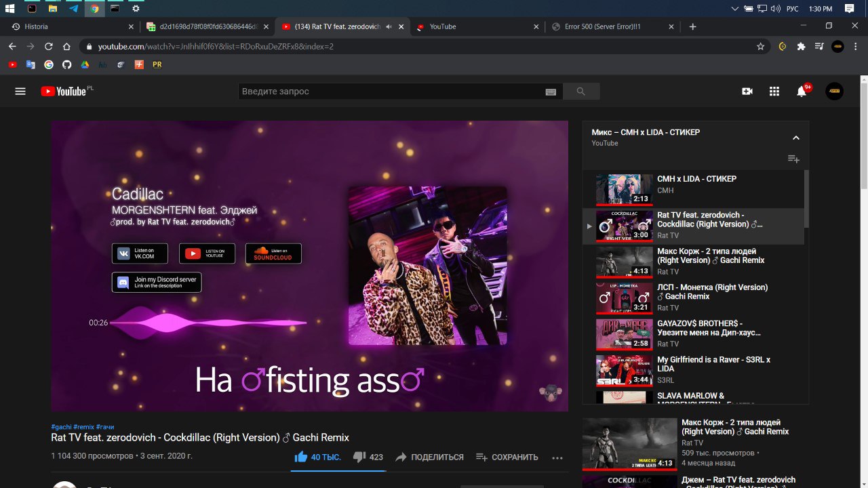This screenshot has width=868, height=488.
Task: Click the video player to pause
Action: pyautogui.click(x=309, y=266)
